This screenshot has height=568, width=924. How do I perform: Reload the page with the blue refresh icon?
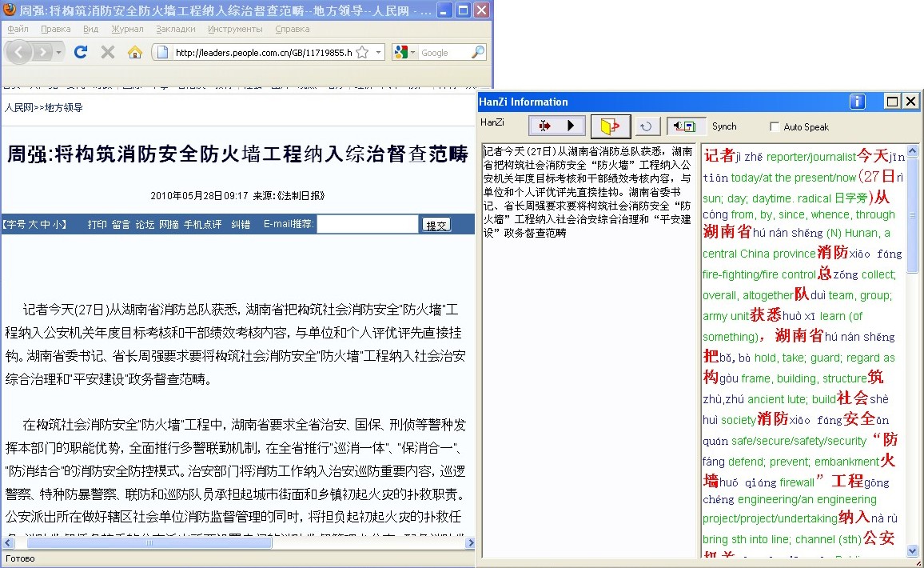coord(81,52)
